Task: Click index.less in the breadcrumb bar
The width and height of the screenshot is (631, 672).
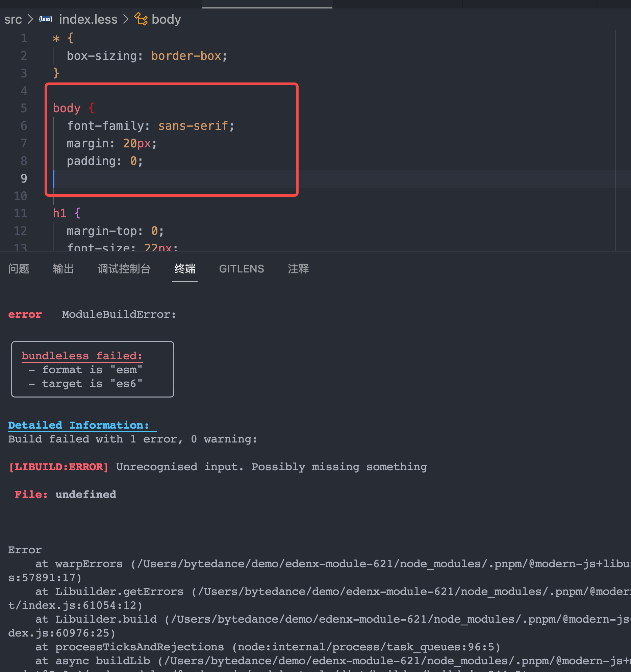Action: (x=88, y=19)
